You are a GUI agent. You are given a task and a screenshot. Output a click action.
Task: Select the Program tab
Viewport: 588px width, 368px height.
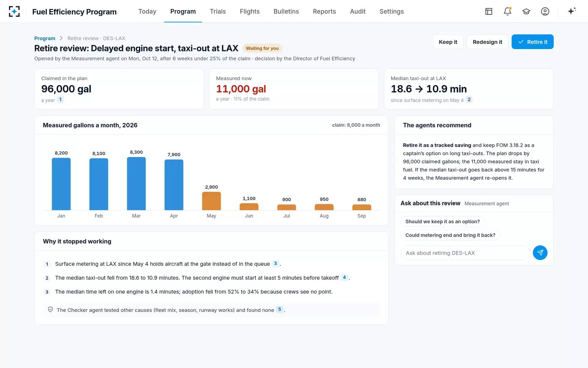tap(183, 11)
